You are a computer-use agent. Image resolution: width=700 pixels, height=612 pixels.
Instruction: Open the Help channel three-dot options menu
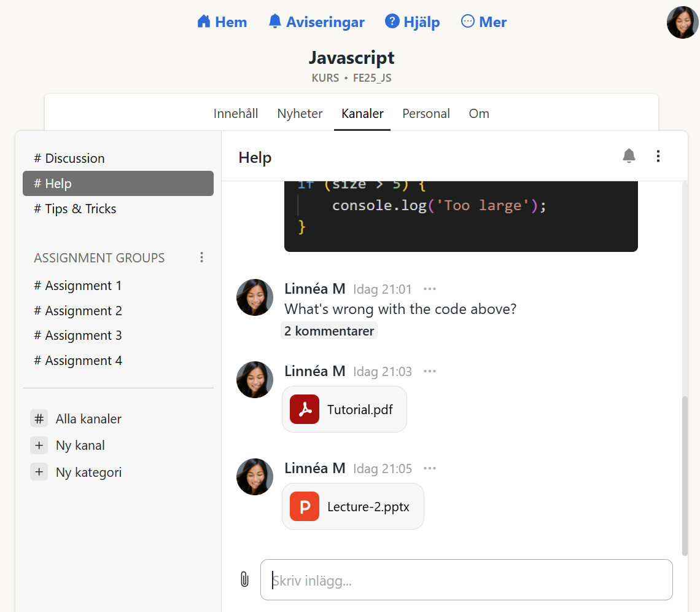tap(658, 156)
